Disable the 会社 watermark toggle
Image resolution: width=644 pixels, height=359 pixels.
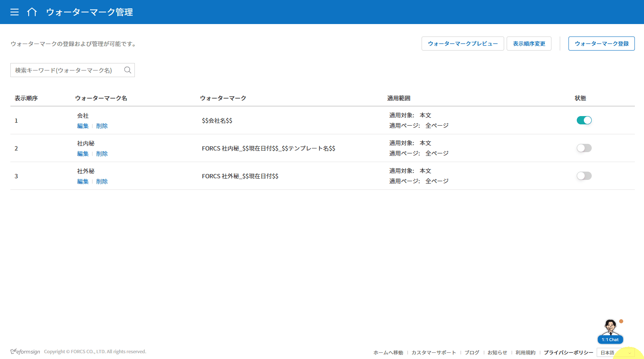click(584, 120)
